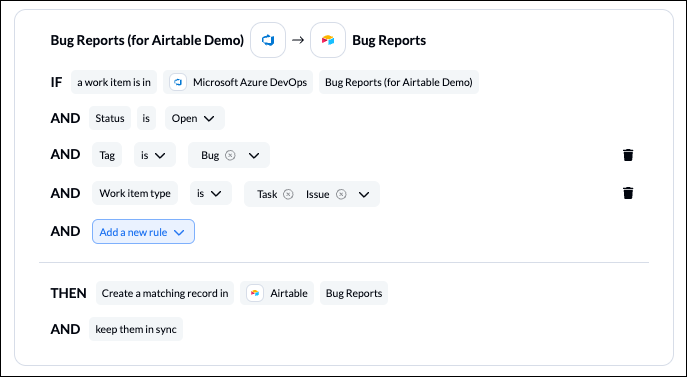The image size is (687, 377).
Task: Click the Airtable icon in header
Action: click(x=328, y=40)
